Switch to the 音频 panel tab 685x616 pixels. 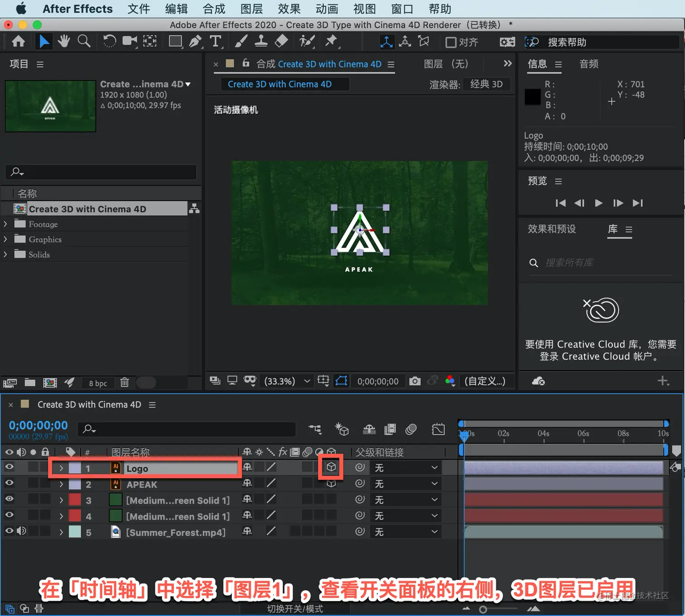pyautogui.click(x=589, y=64)
